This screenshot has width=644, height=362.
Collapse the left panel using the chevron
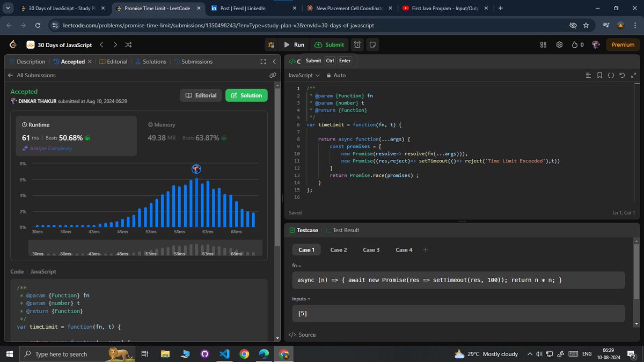(274, 61)
